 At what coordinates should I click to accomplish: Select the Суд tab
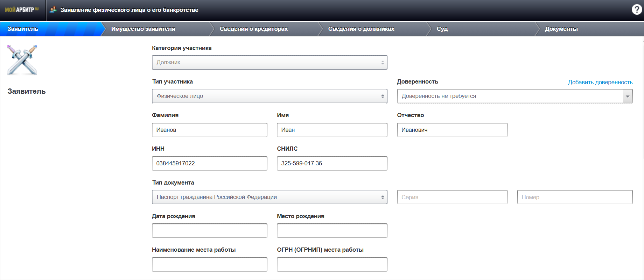(x=442, y=29)
